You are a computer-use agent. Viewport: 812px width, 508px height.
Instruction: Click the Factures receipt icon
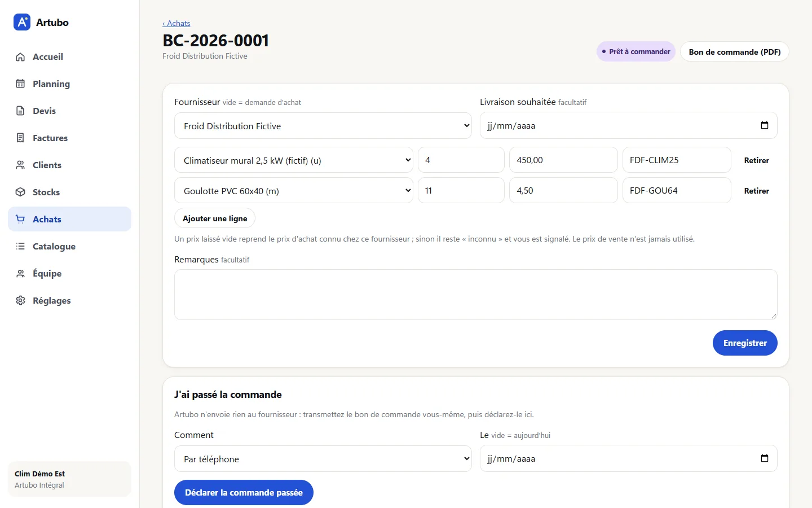[20, 138]
